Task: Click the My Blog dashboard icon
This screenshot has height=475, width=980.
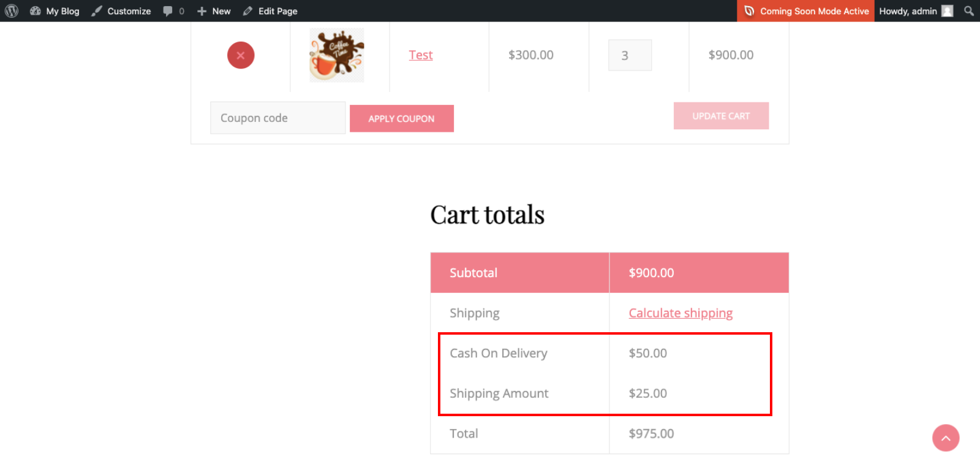Action: click(x=36, y=11)
